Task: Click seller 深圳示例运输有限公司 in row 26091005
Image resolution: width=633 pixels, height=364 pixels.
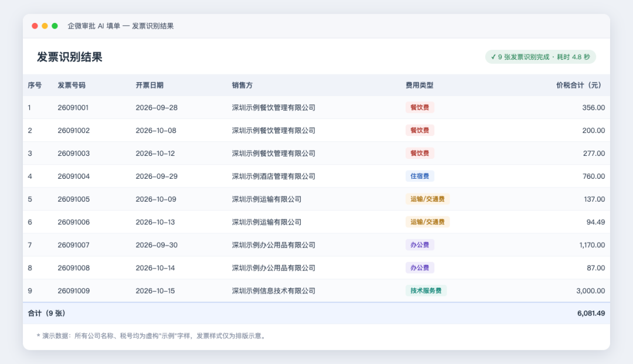Action: pyautogui.click(x=267, y=199)
